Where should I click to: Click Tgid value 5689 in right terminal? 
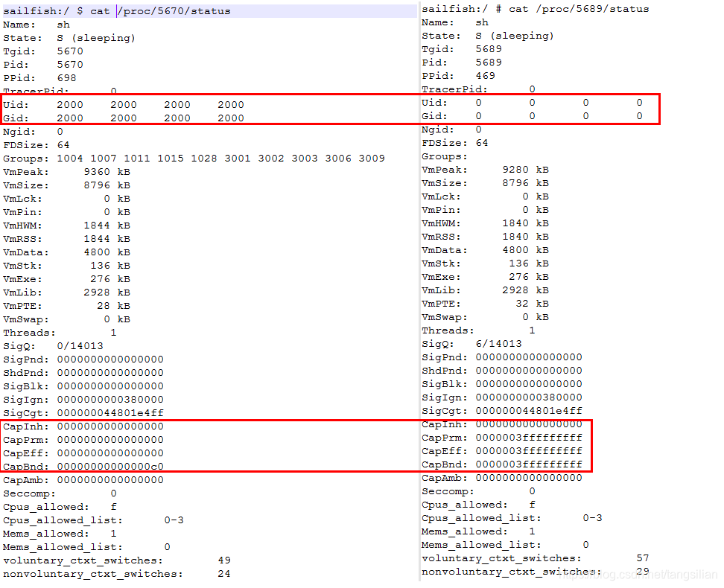coord(489,49)
